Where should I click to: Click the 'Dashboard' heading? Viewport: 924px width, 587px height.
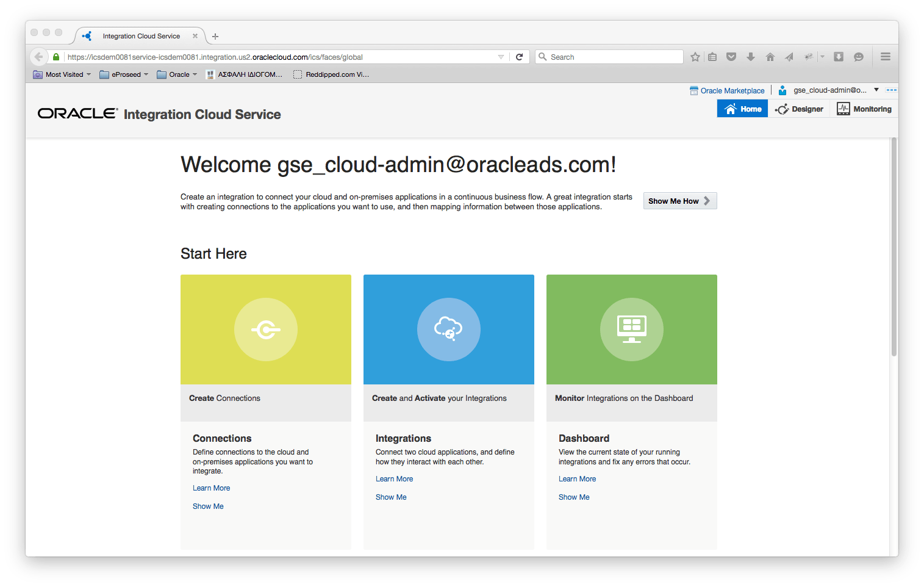point(584,438)
